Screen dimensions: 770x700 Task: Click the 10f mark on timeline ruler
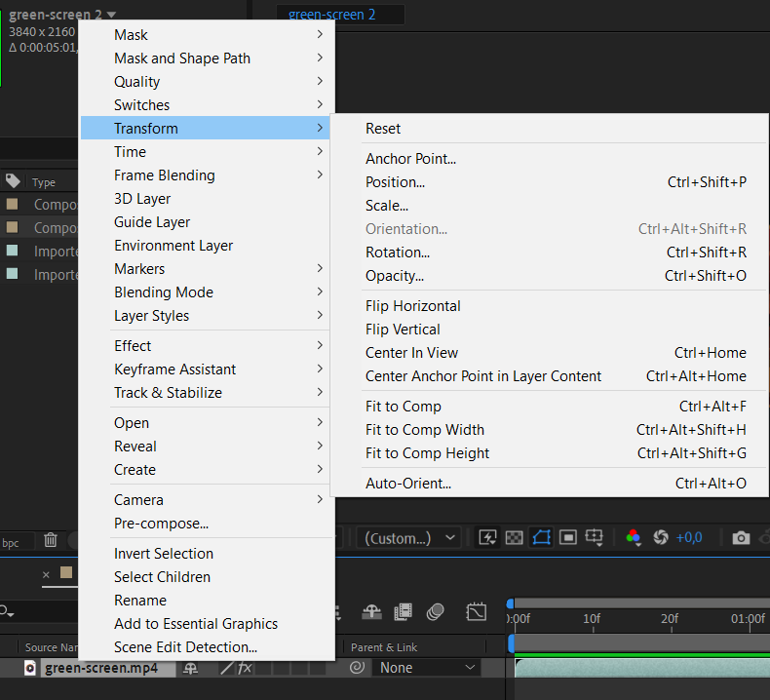pos(592,619)
